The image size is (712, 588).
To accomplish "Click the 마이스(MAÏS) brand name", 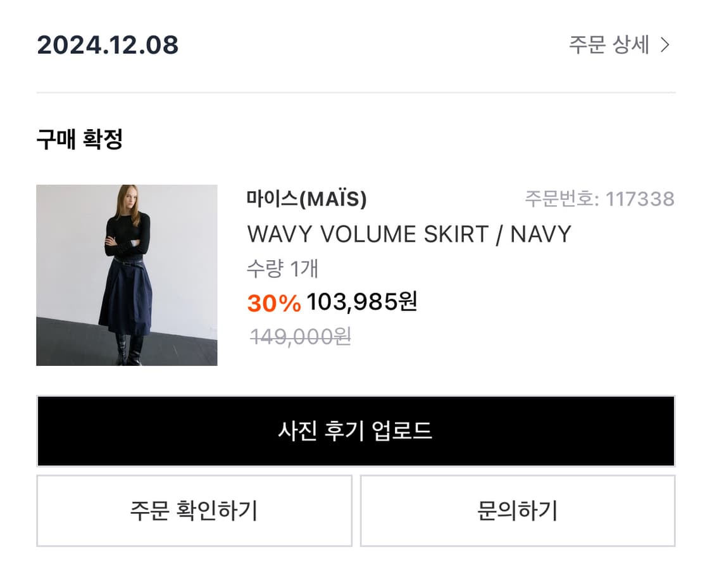I will point(306,199).
